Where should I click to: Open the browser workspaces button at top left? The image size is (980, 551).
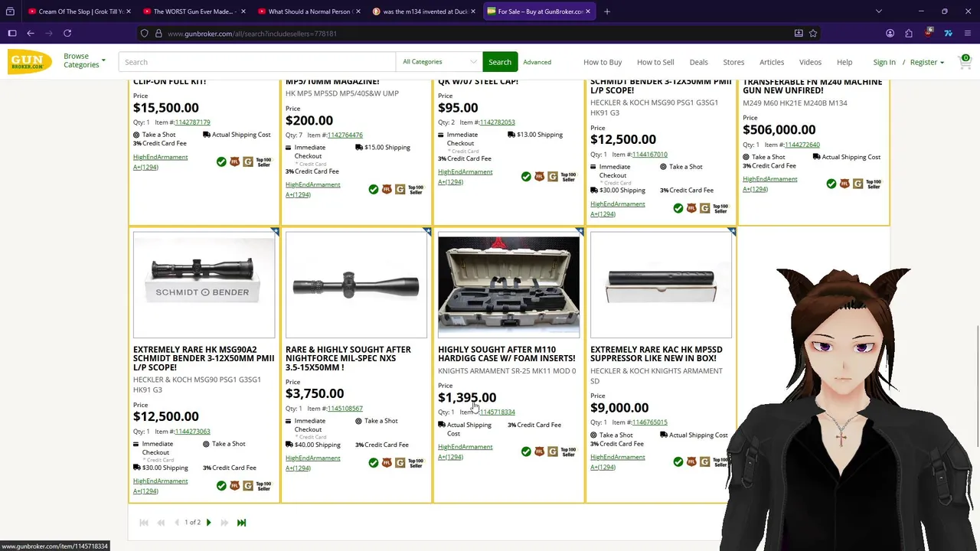(x=11, y=11)
